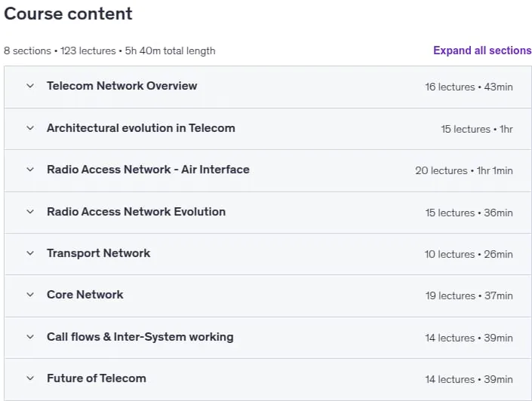Select Call flows & Inter-System working title

[x=140, y=337]
